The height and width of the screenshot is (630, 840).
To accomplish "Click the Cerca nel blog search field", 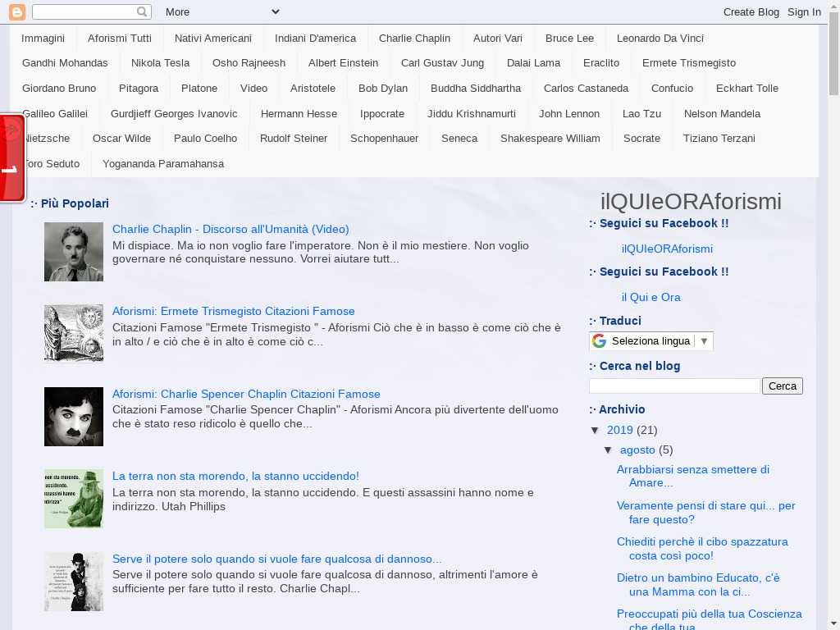I will click(674, 386).
